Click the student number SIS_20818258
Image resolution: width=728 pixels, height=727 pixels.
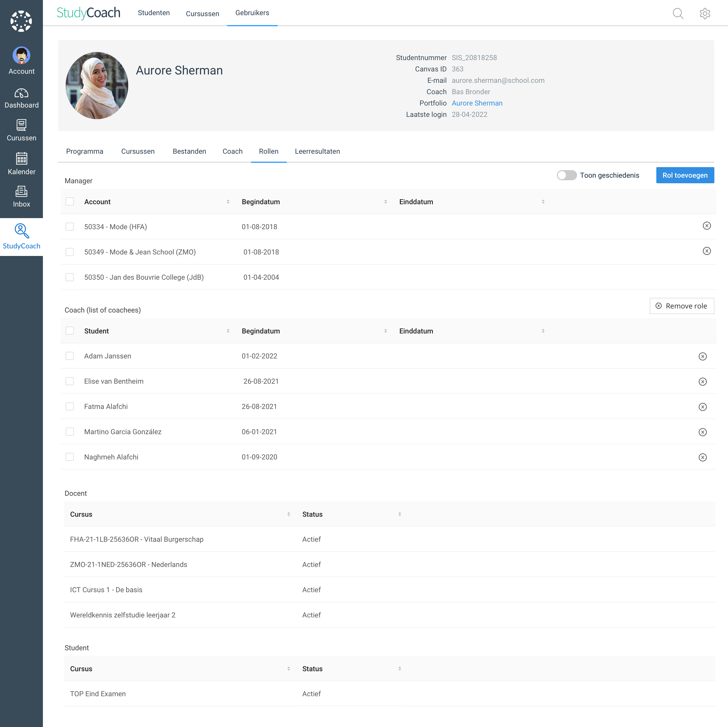(x=474, y=58)
